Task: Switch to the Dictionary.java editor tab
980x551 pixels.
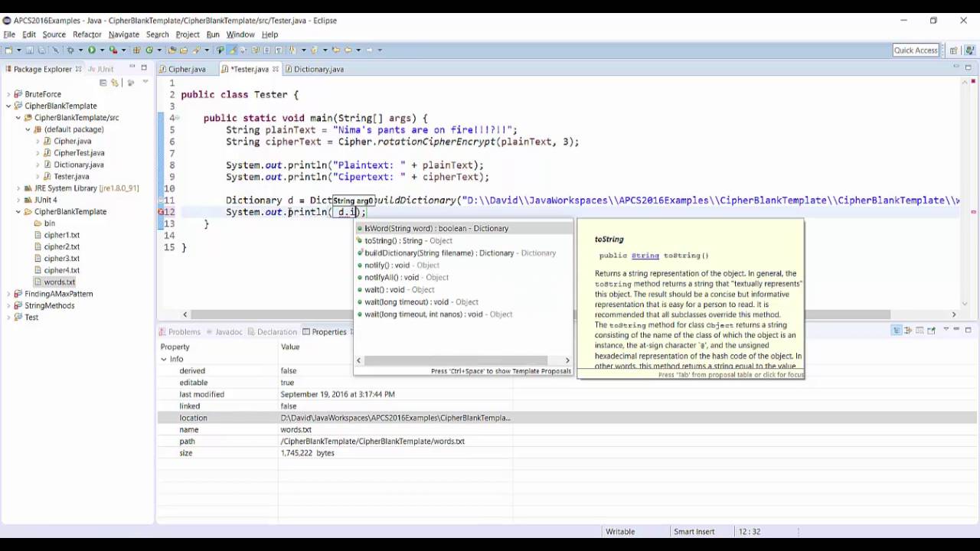Action: pos(314,69)
